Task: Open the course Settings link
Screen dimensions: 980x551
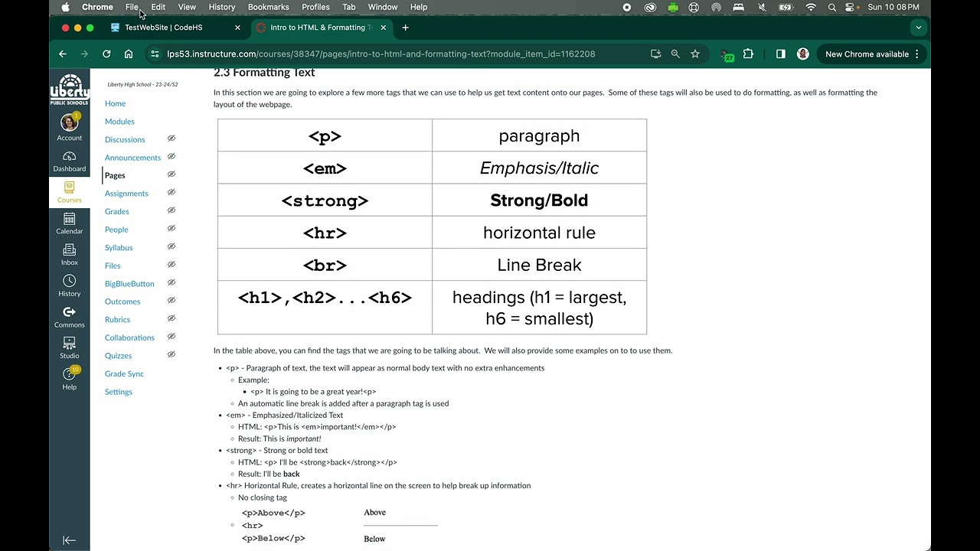Action: pyautogui.click(x=119, y=392)
